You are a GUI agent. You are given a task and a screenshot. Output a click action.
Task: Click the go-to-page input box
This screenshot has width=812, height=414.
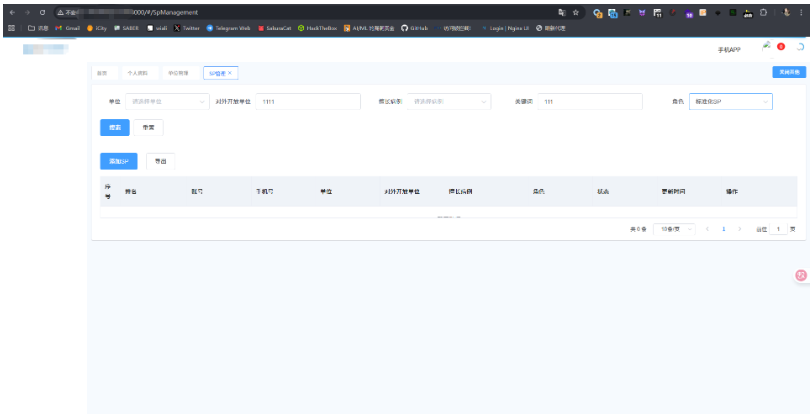click(x=778, y=229)
